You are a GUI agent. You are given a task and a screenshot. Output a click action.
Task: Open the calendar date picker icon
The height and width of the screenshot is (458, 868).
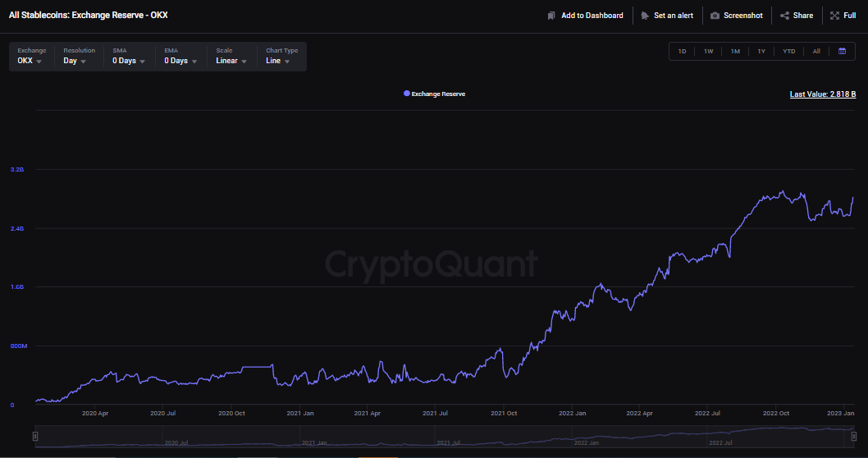click(842, 51)
